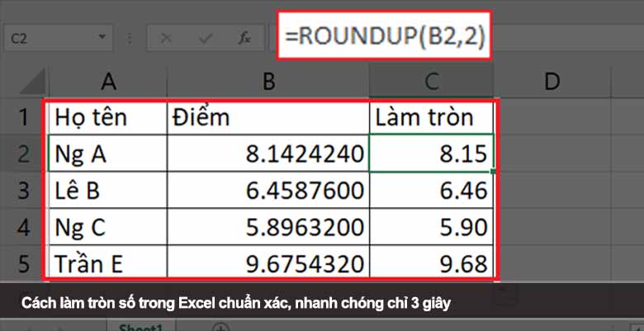This screenshot has height=331, width=644.
Task: Select column B header
Action: pos(268,80)
